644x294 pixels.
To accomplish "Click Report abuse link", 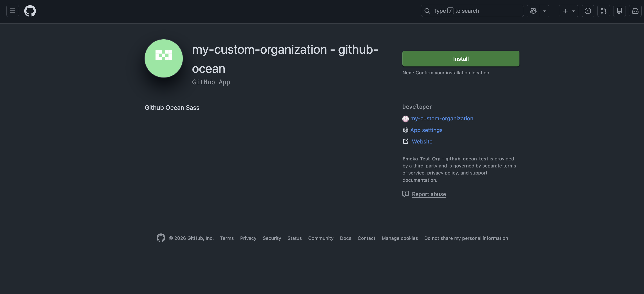I will point(429,194).
